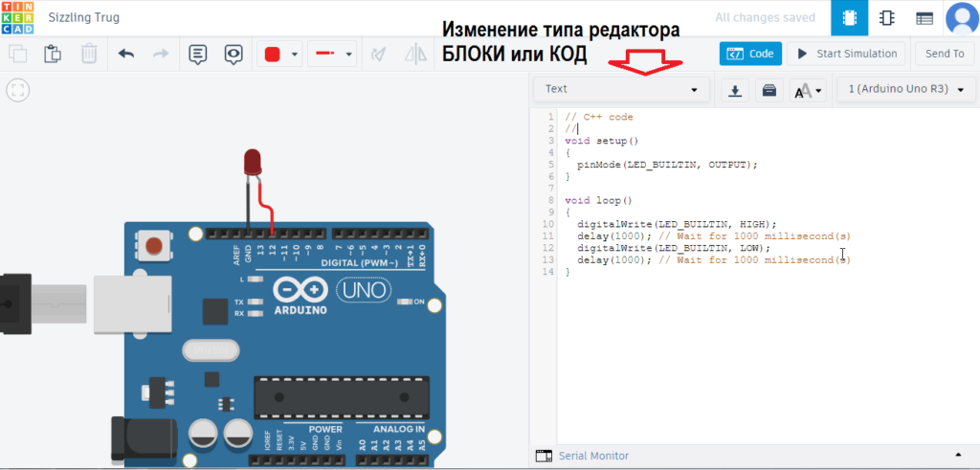Click the 'void loop()' code line
The height and width of the screenshot is (470, 980).
pyautogui.click(x=599, y=201)
